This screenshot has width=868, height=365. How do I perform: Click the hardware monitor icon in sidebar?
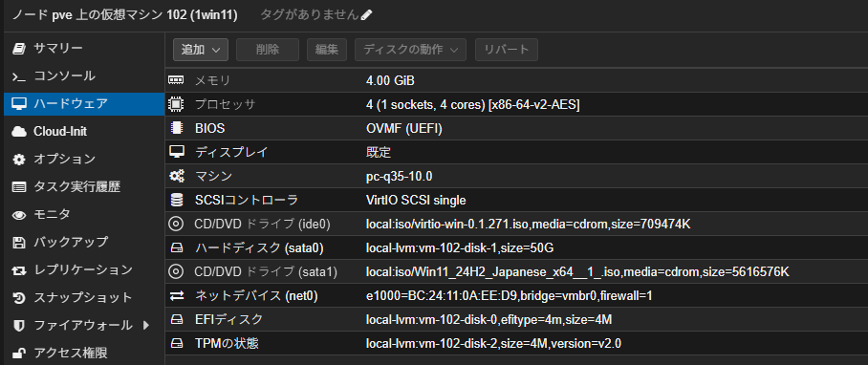(19, 104)
